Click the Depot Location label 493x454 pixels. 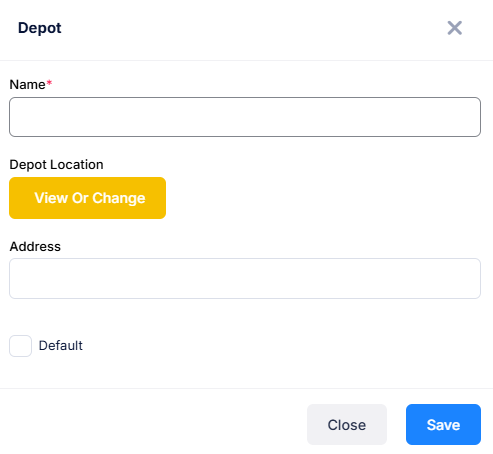pyautogui.click(x=56, y=165)
